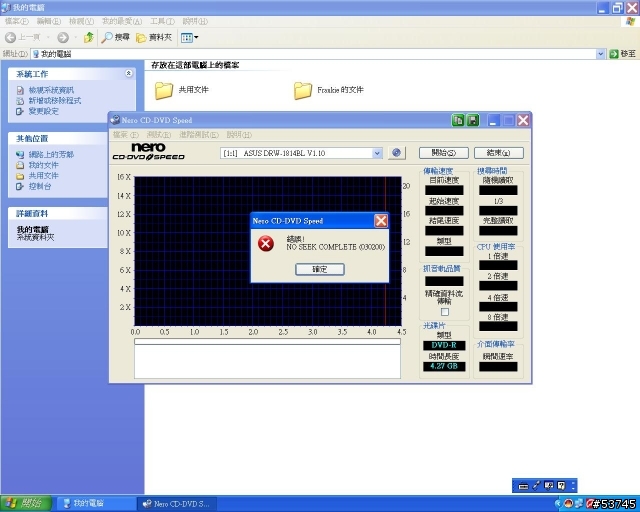Click the Forward arrow icon in Explorer toolbar
Image resolution: width=640 pixels, height=512 pixels.
point(63,38)
